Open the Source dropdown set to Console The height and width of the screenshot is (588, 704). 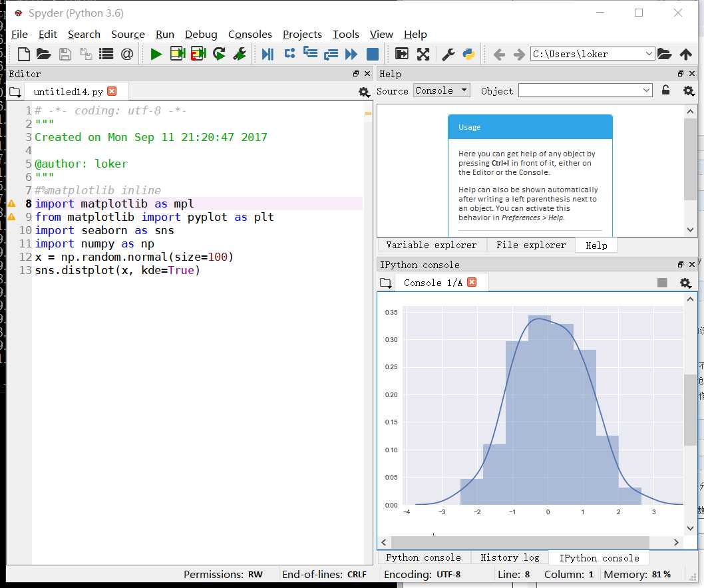coord(442,90)
